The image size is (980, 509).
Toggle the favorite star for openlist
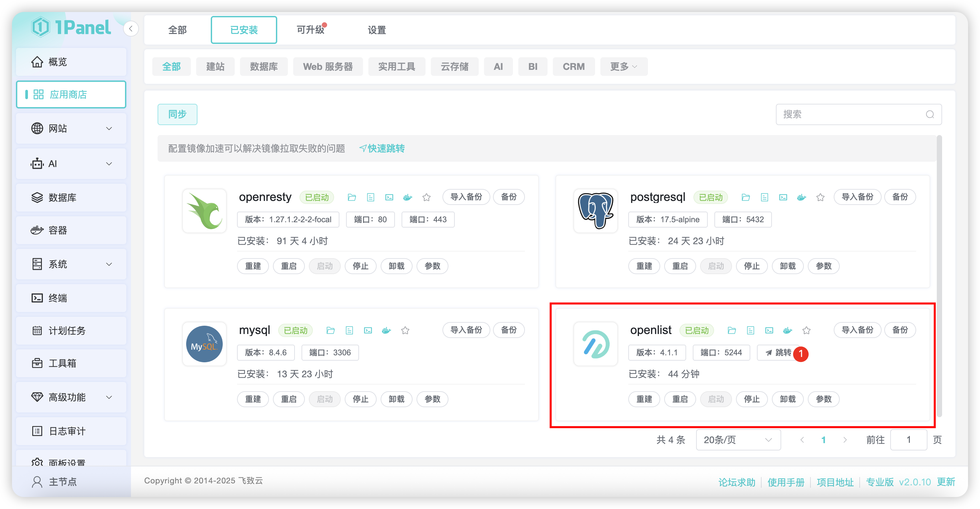[806, 330]
